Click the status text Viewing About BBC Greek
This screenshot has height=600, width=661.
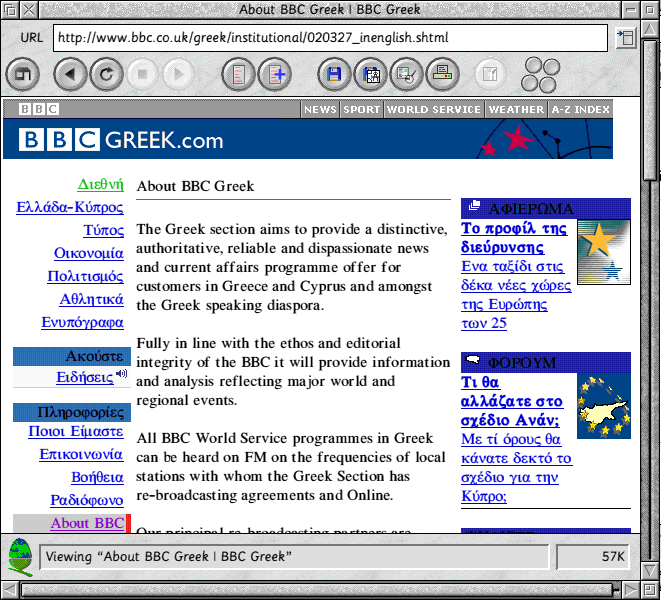click(x=169, y=557)
